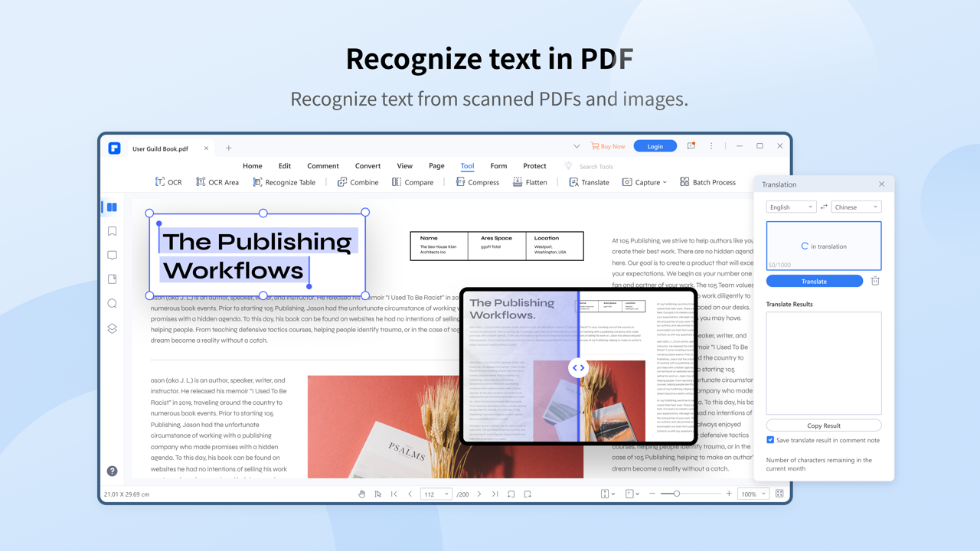The width and height of the screenshot is (980, 551).
Task: Open the Page tab
Action: (x=436, y=166)
